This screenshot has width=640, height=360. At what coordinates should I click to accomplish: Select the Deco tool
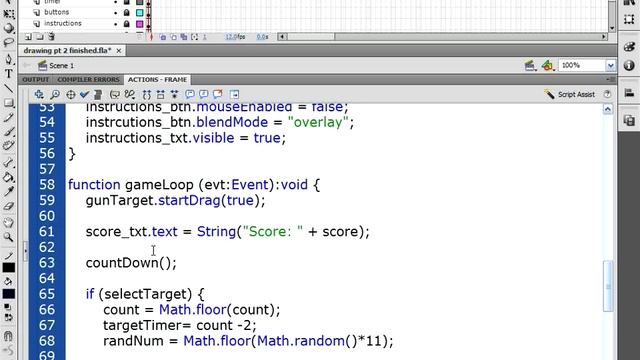9,146
